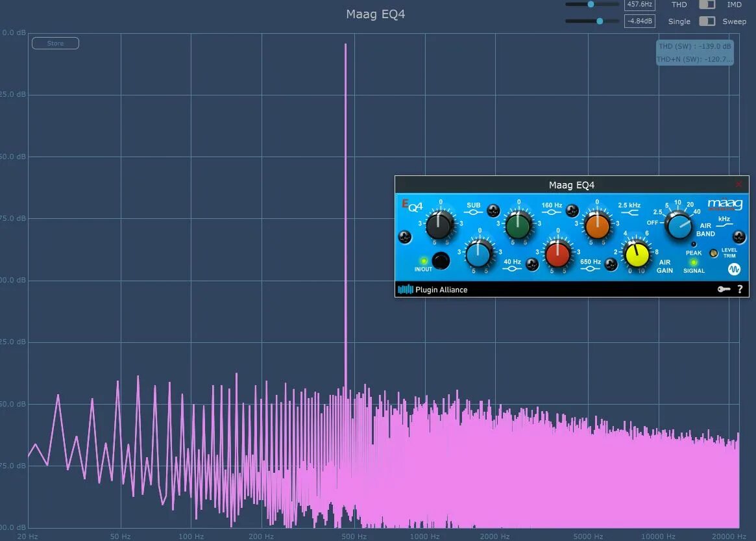Click the 50 Hz axis label
The width and height of the screenshot is (756, 541).
point(121,536)
